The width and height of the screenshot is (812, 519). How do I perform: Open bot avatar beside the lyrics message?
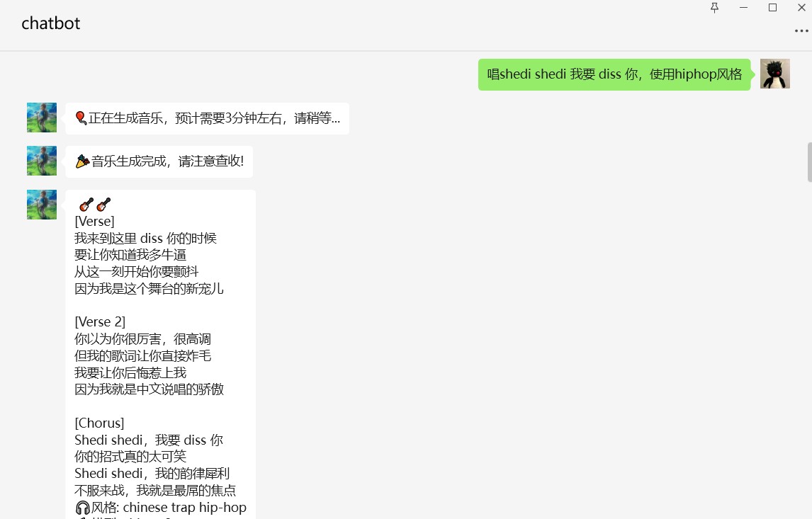(42, 205)
